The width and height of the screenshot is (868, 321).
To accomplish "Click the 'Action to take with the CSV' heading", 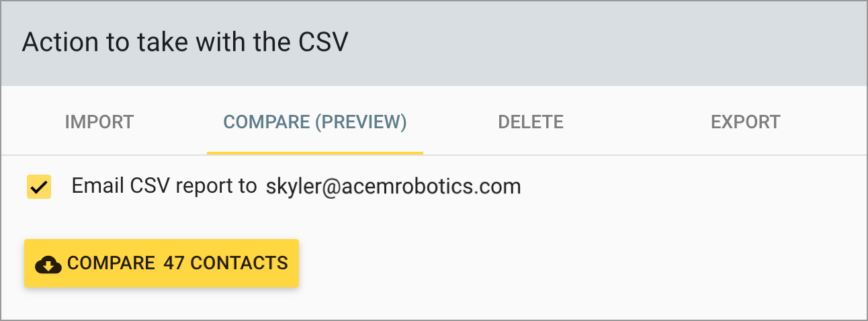I will pos(185,43).
